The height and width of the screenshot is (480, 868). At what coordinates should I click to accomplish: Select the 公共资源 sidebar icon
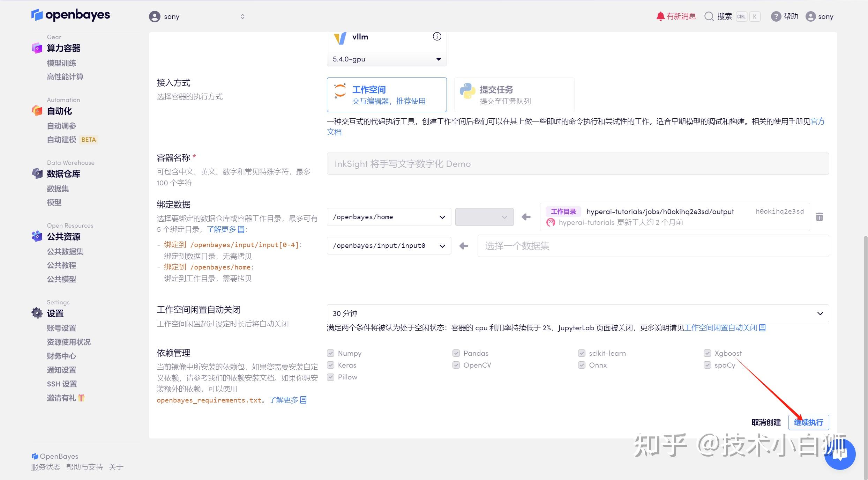(x=37, y=237)
